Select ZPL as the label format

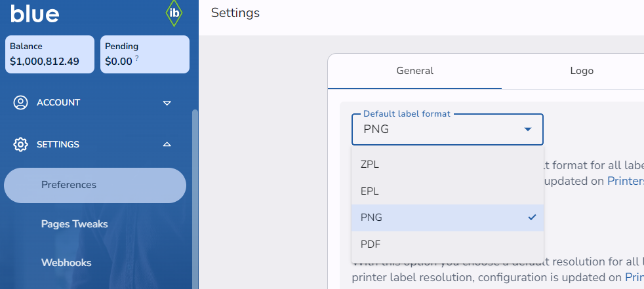coord(370,164)
